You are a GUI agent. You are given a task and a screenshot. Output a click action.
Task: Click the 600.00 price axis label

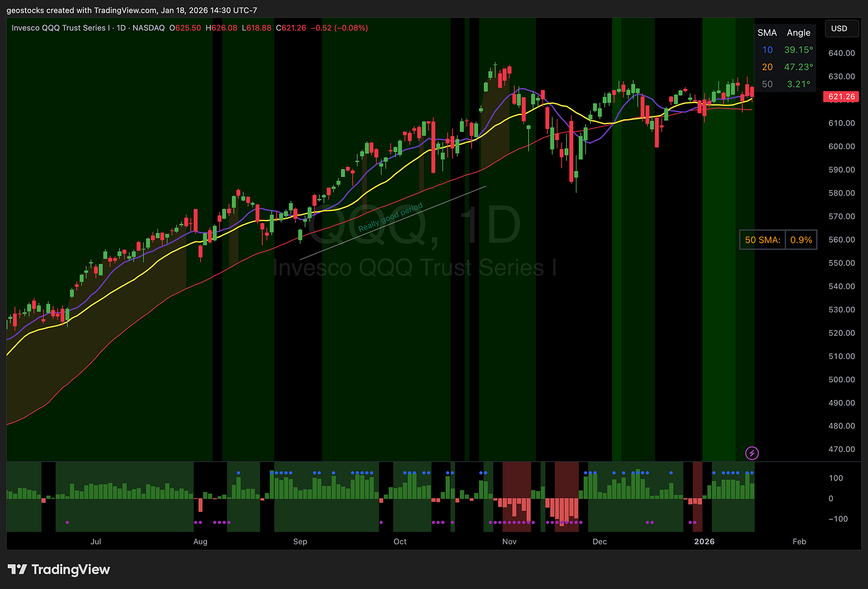coord(842,146)
